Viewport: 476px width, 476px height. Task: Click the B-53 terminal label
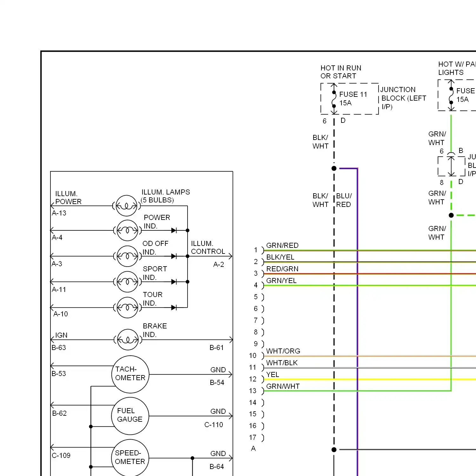(x=59, y=374)
